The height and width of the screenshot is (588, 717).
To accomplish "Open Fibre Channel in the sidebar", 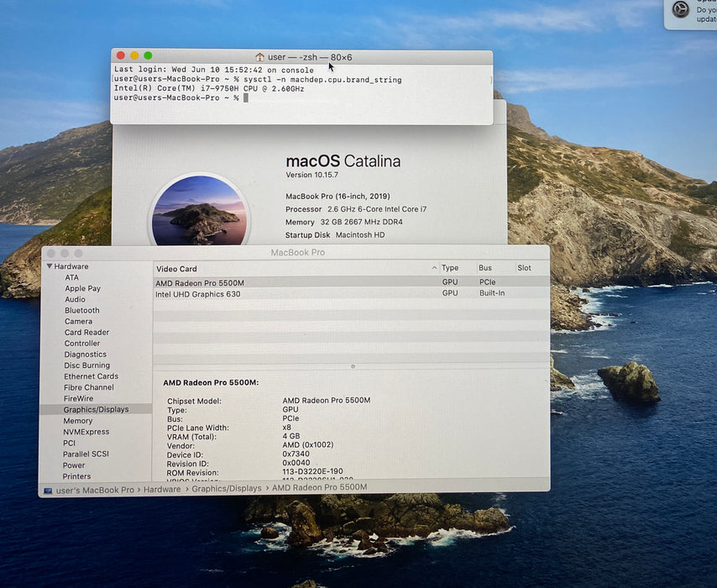I will coord(89,387).
